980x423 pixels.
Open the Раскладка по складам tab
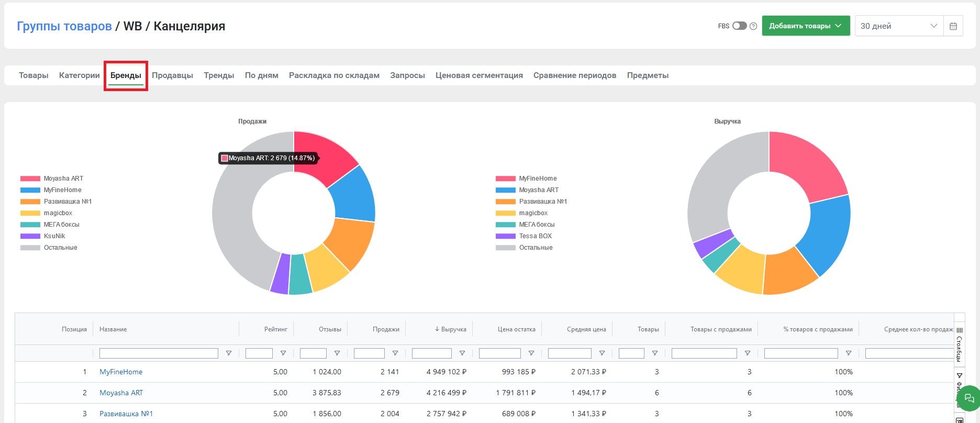334,75
